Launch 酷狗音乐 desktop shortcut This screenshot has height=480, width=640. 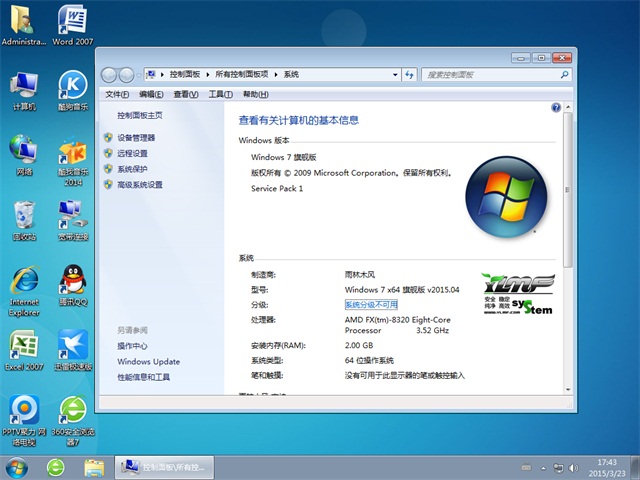(x=73, y=91)
